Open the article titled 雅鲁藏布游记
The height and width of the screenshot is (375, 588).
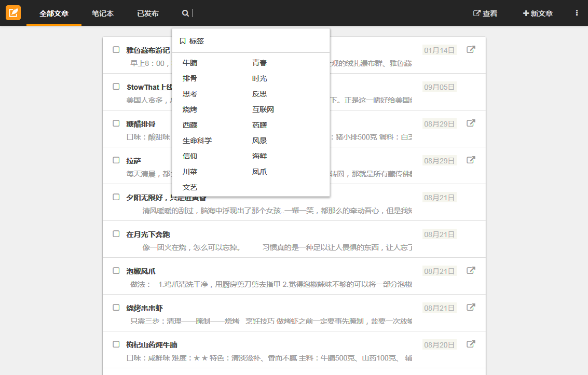(148, 50)
